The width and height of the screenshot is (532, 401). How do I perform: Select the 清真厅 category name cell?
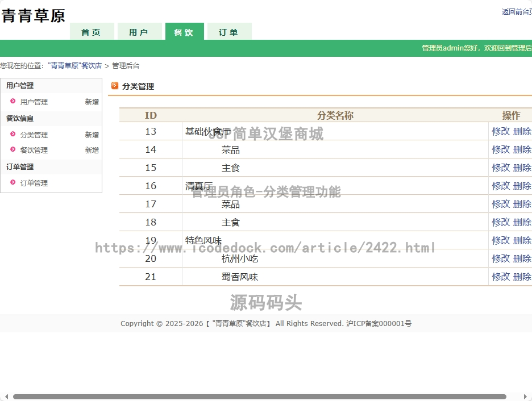(335, 186)
